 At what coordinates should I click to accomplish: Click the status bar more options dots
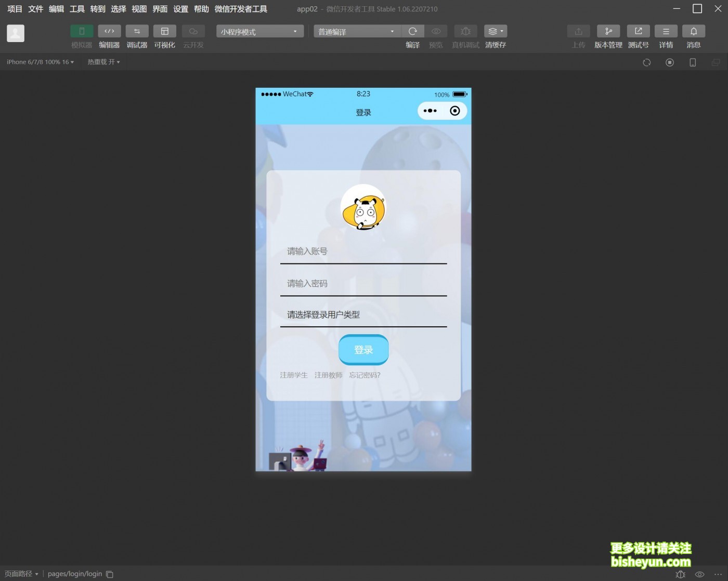(718, 574)
